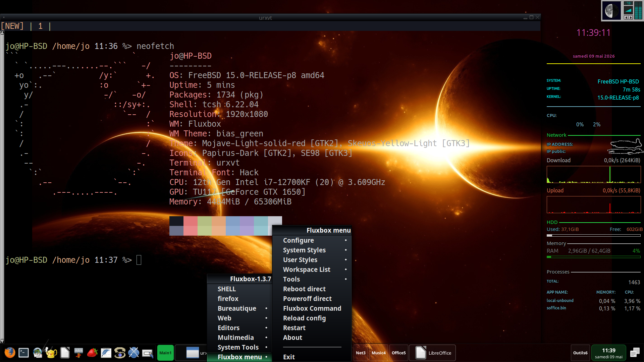644x362 pixels.
Task: Choose Reboot direct from Fluxbox menu
Action: point(312,289)
